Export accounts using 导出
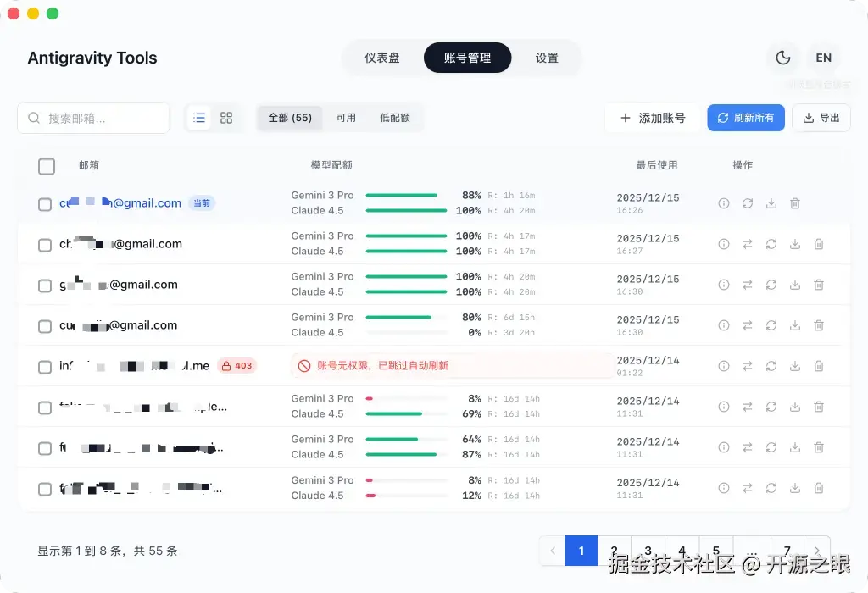 pyautogui.click(x=821, y=118)
